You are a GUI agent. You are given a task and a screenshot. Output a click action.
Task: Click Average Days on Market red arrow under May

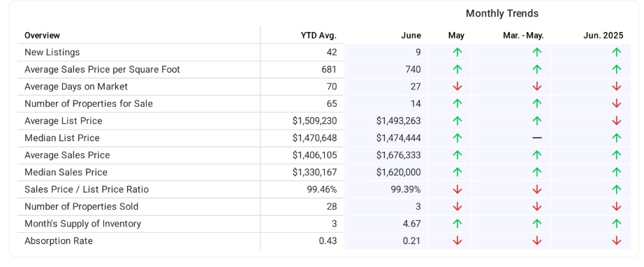point(457,87)
